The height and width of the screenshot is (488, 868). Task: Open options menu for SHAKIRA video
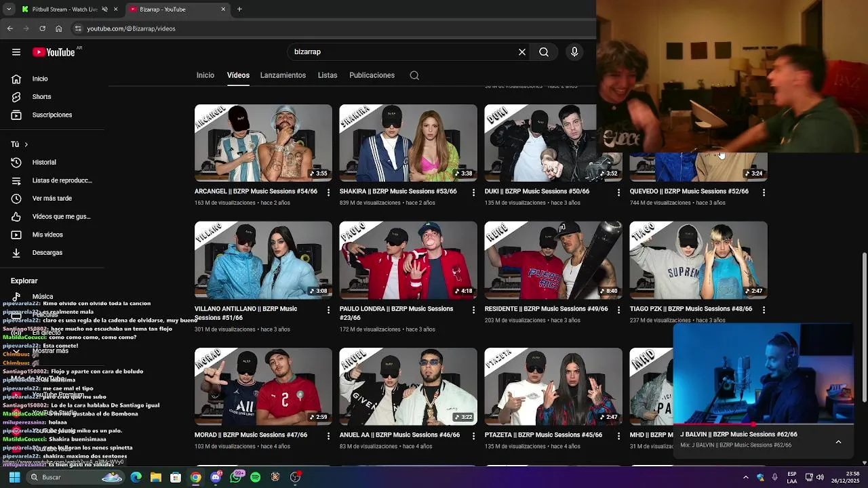(x=473, y=192)
